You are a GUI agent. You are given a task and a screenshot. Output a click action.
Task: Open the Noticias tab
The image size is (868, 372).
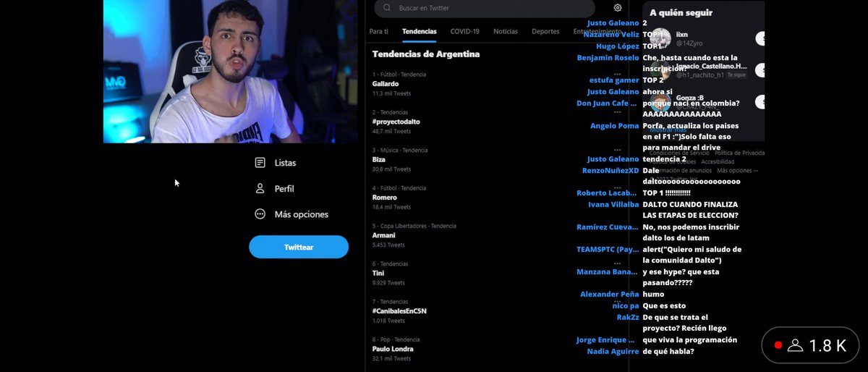tap(506, 32)
